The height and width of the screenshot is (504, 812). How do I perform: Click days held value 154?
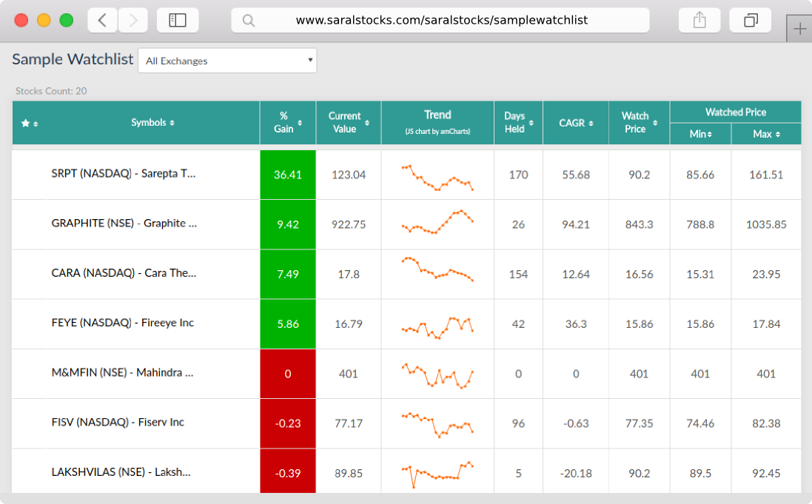(x=518, y=274)
